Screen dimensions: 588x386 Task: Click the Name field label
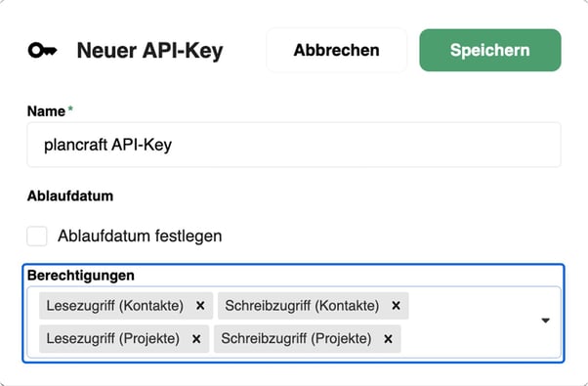(x=46, y=111)
